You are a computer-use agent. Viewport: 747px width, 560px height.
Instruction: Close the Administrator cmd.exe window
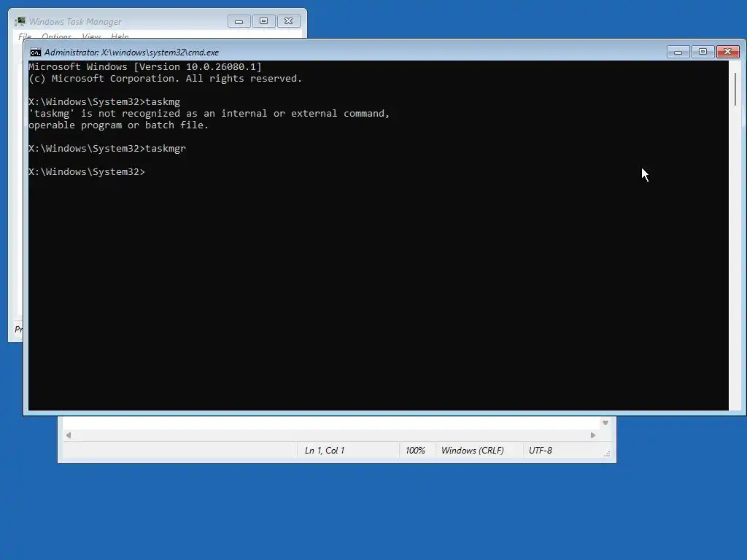pos(727,52)
